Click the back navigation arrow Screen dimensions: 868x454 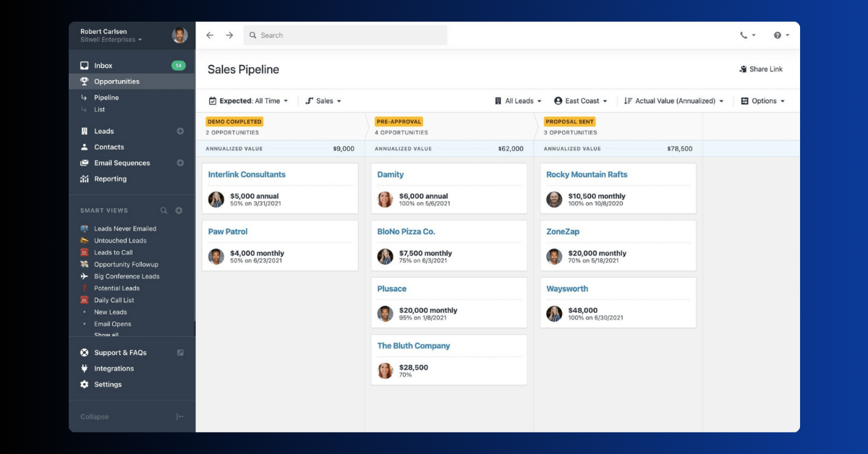[x=210, y=35]
